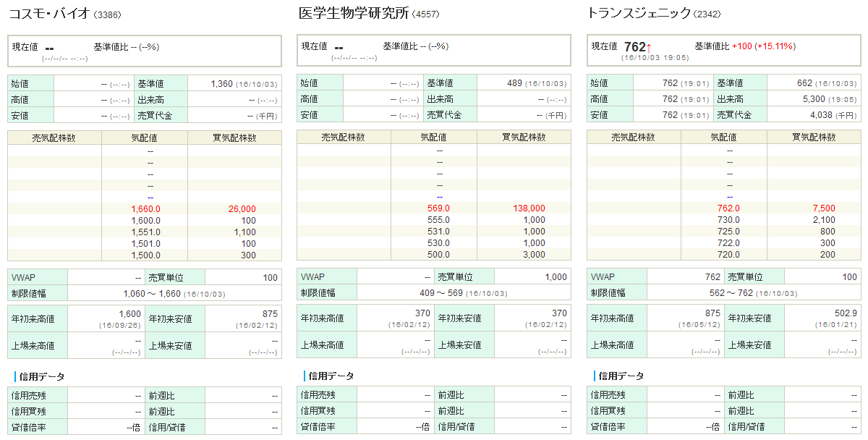
Task: Click the +100 (+15.11%) change value
Action: click(x=764, y=46)
